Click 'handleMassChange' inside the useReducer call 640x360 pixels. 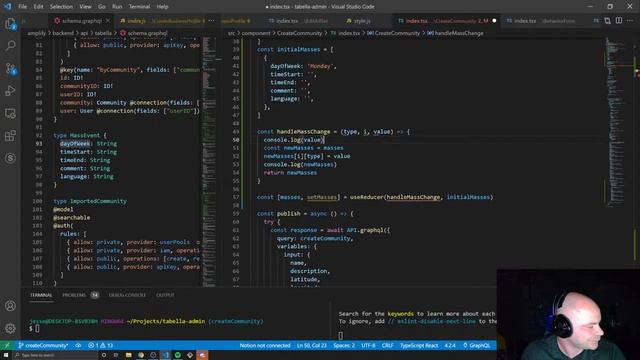click(x=413, y=197)
